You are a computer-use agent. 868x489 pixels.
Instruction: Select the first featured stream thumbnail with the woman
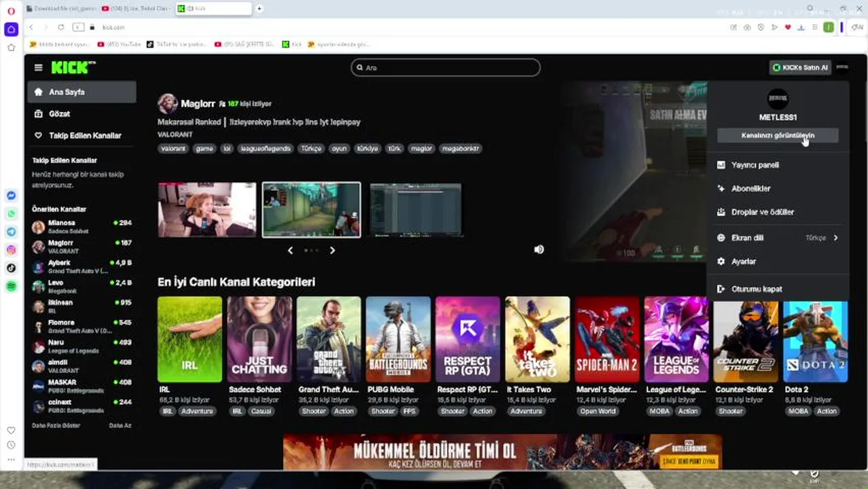207,210
